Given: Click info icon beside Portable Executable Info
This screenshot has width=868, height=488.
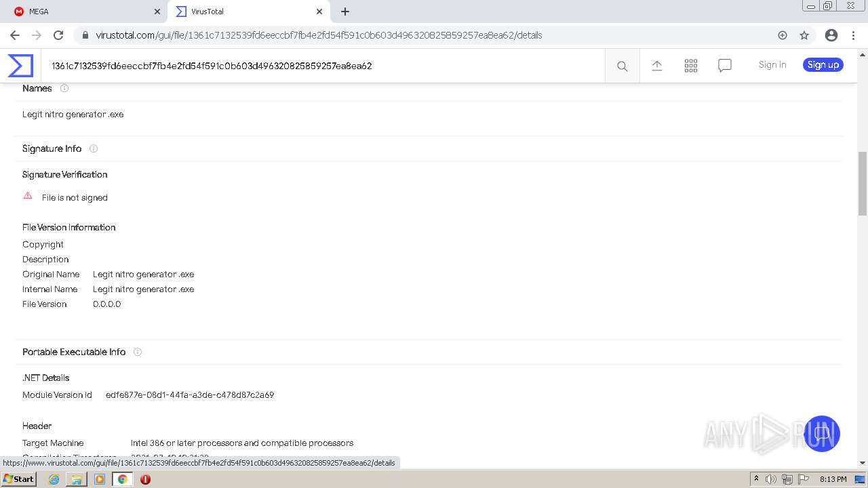Looking at the screenshot, I should [x=138, y=352].
